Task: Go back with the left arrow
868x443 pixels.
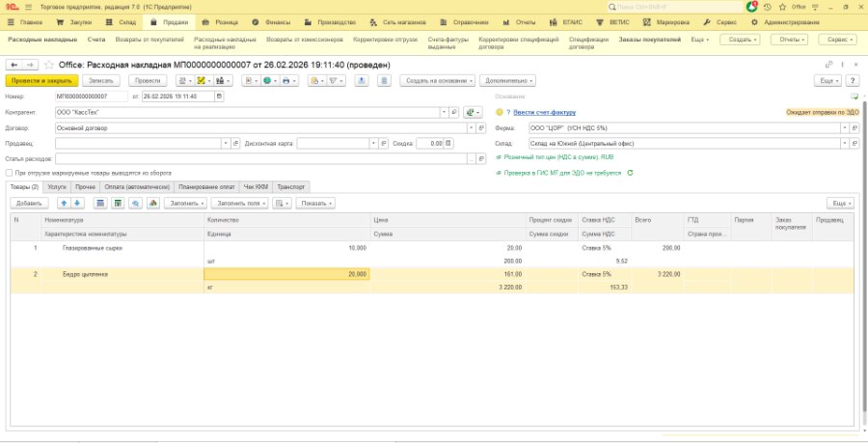Action: pos(14,65)
